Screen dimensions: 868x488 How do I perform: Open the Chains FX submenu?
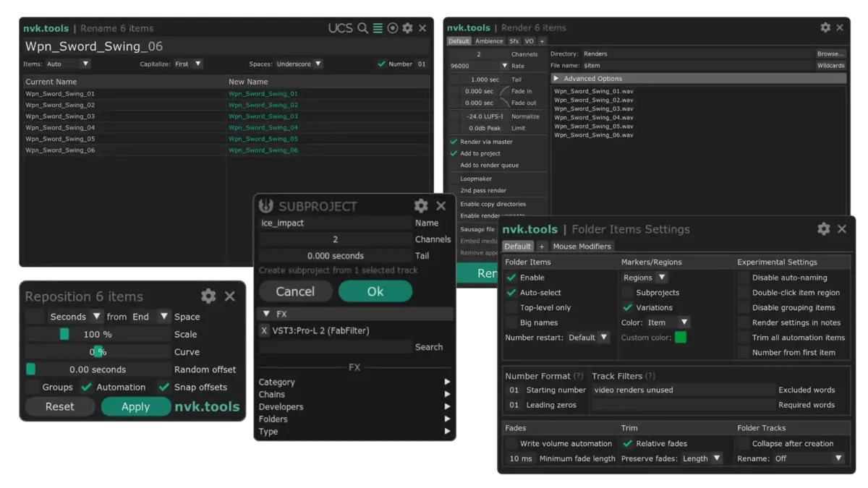click(354, 395)
